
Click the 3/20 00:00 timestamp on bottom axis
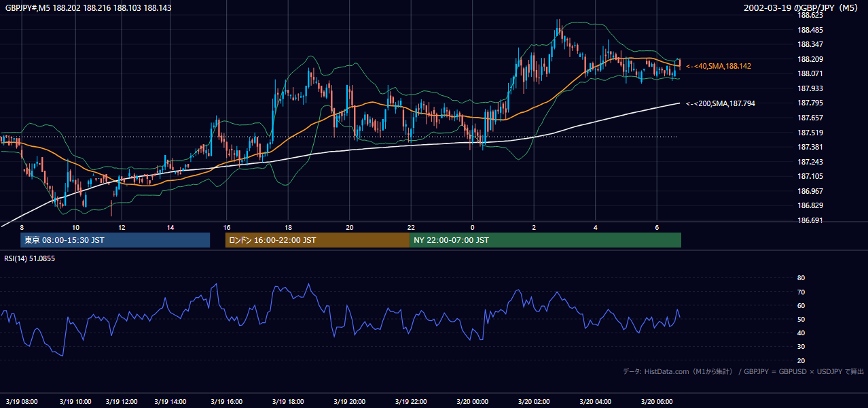point(472,402)
